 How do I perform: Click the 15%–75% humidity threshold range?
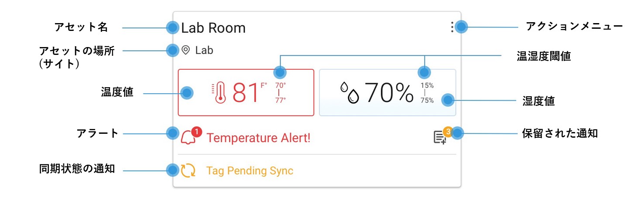pyautogui.click(x=427, y=93)
